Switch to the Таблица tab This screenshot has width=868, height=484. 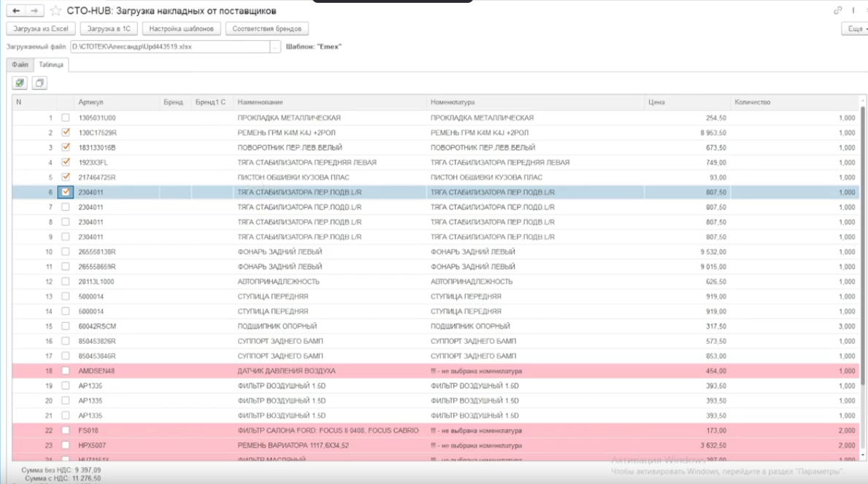tap(51, 65)
